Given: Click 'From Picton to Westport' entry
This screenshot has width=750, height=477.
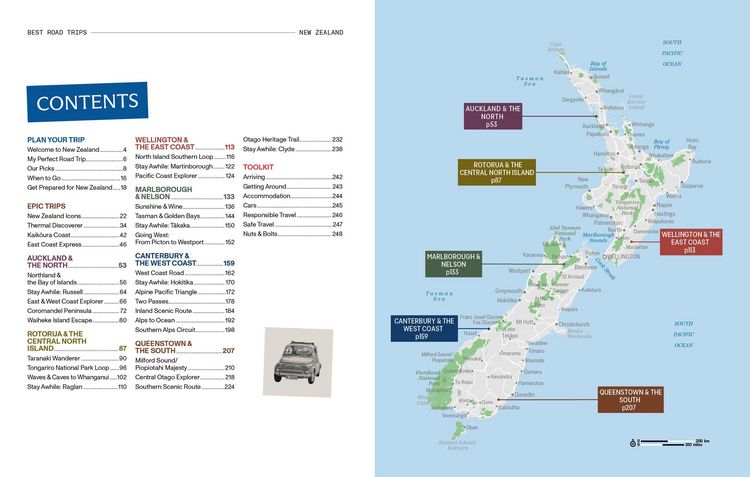Looking at the screenshot, I should [x=185, y=242].
